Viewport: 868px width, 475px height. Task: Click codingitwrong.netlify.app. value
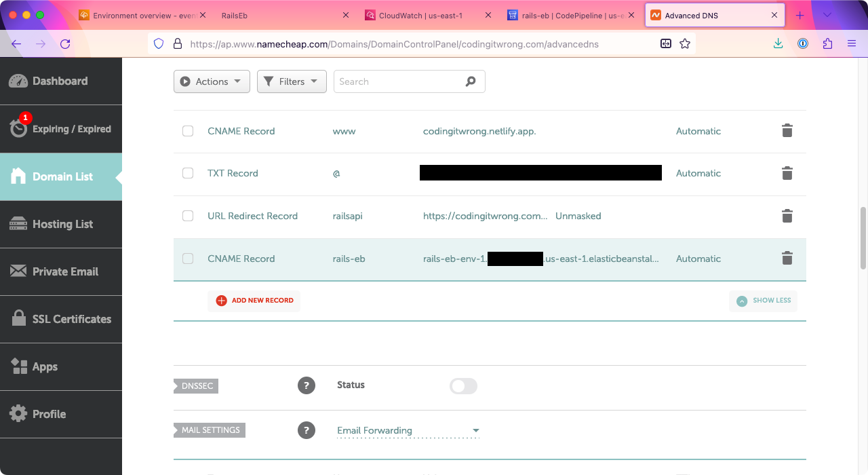[479, 131]
